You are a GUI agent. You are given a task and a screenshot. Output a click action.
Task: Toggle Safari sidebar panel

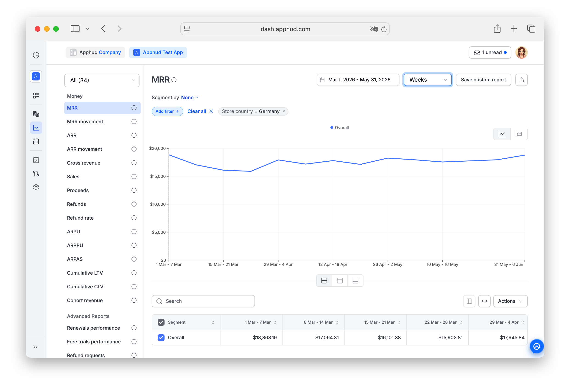point(75,29)
